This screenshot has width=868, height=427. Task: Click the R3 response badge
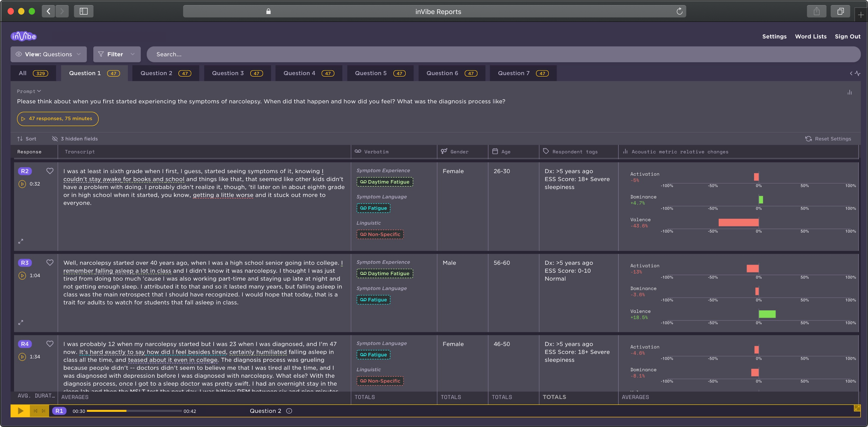(x=25, y=263)
